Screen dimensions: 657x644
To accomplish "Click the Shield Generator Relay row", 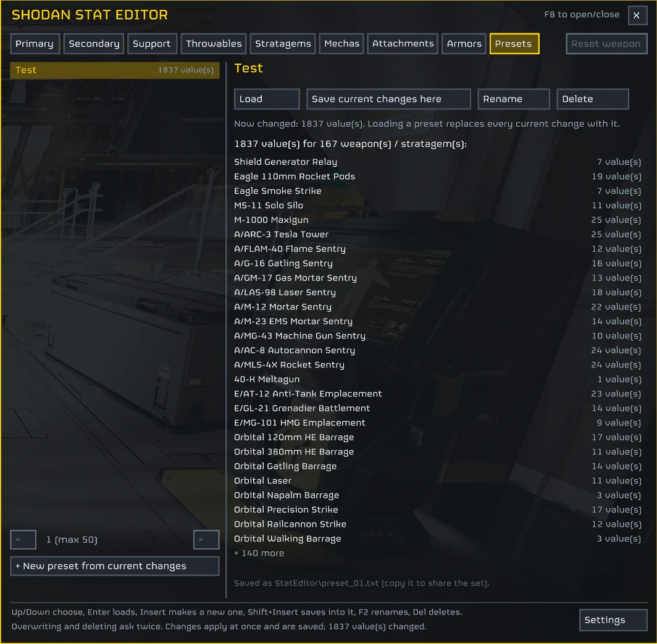I will 437,162.
